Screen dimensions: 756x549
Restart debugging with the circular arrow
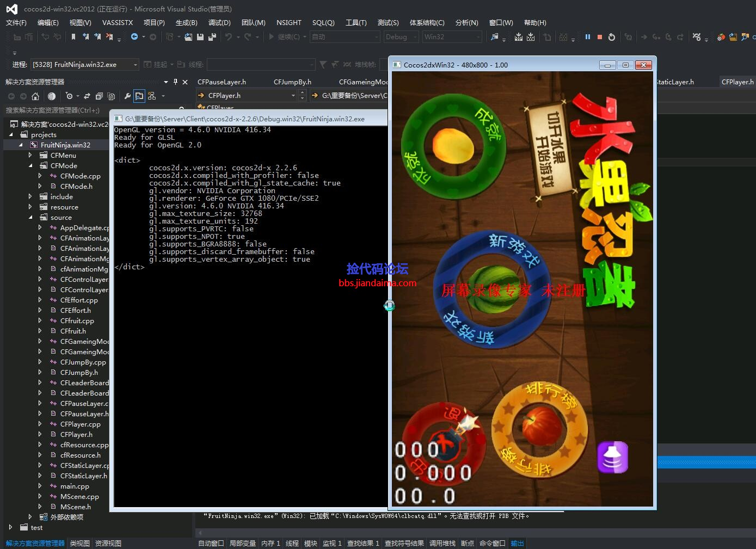(x=612, y=36)
